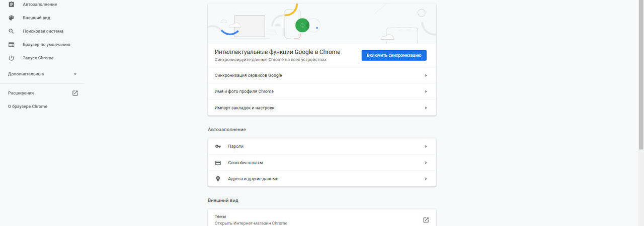This screenshot has height=226, width=644.
Task: Click the green sync circle in banner illustration
Action: (x=302, y=25)
